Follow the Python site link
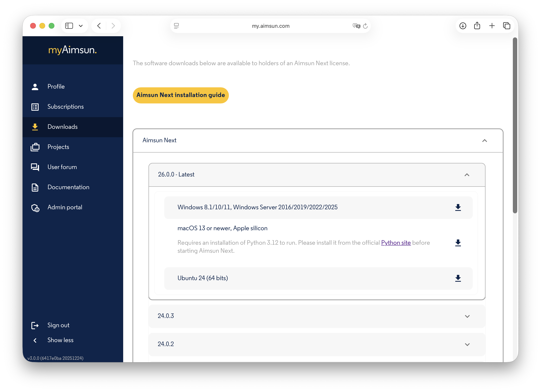541x392 pixels. click(396, 242)
